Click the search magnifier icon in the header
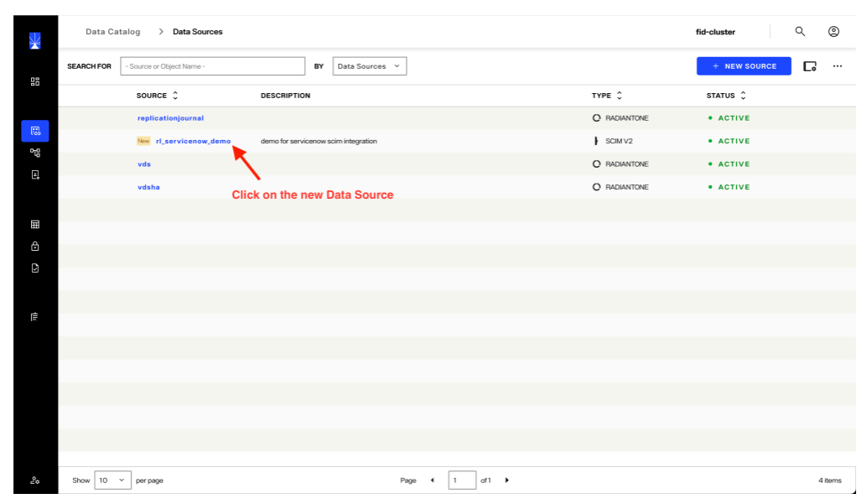Viewport: 867px width, 504px height. (x=800, y=32)
